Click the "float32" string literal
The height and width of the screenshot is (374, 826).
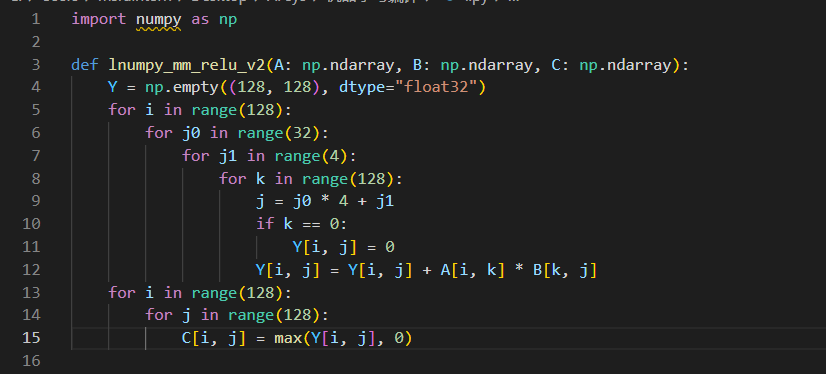(x=440, y=87)
